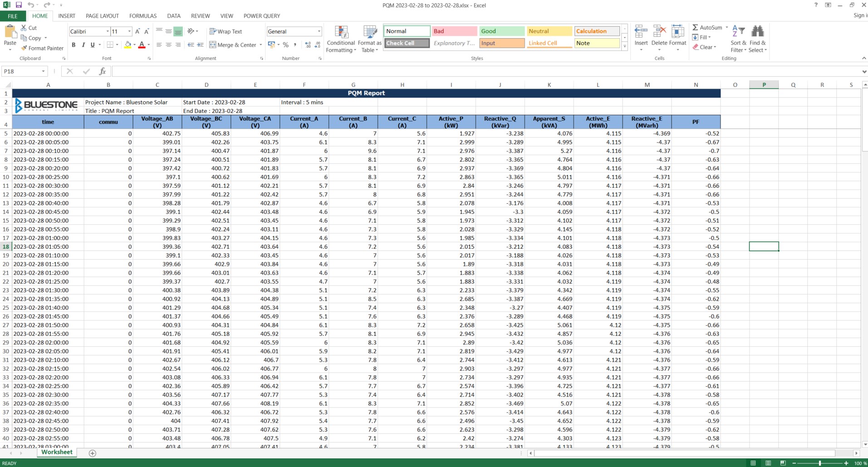The height and width of the screenshot is (467, 868).
Task: Select column header P
Action: click(764, 85)
